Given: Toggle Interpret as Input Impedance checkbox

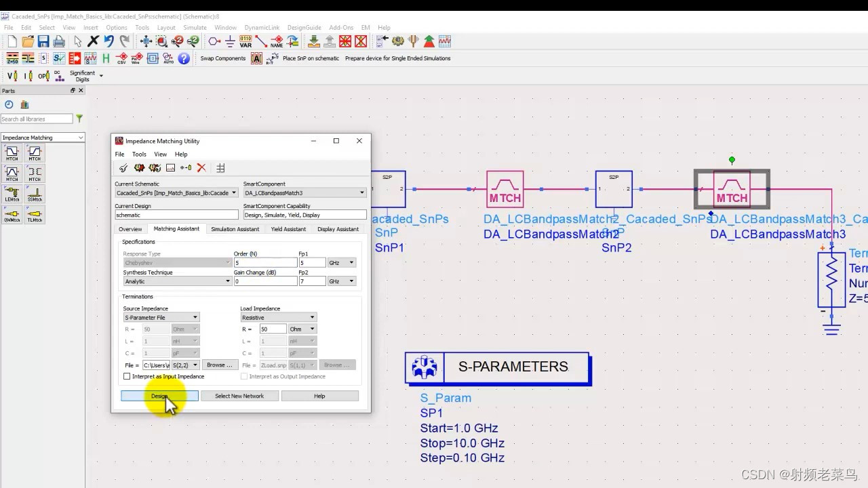Looking at the screenshot, I should 127,376.
